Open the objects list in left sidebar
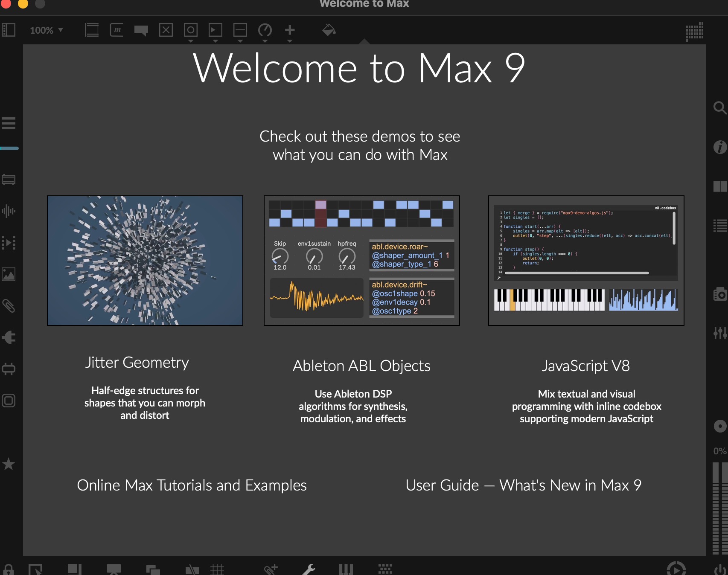728x575 pixels. 9,123
